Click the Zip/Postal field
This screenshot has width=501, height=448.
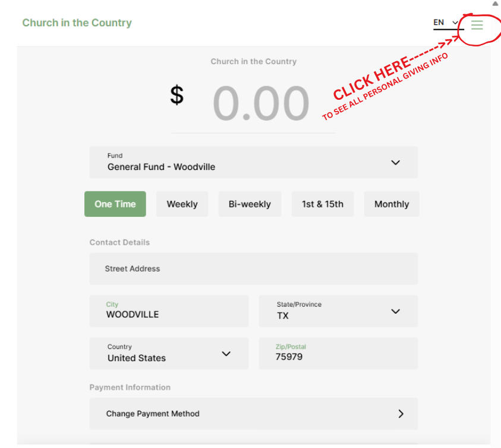tap(338, 354)
